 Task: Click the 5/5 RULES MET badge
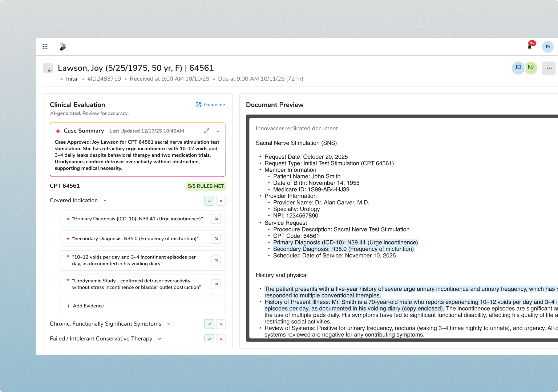click(x=206, y=186)
